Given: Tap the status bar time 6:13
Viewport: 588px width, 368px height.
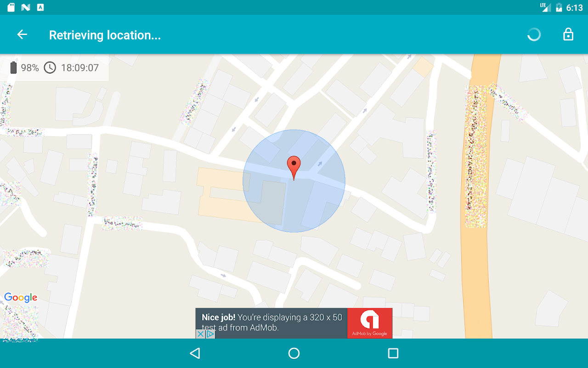Looking at the screenshot, I should 574,7.
